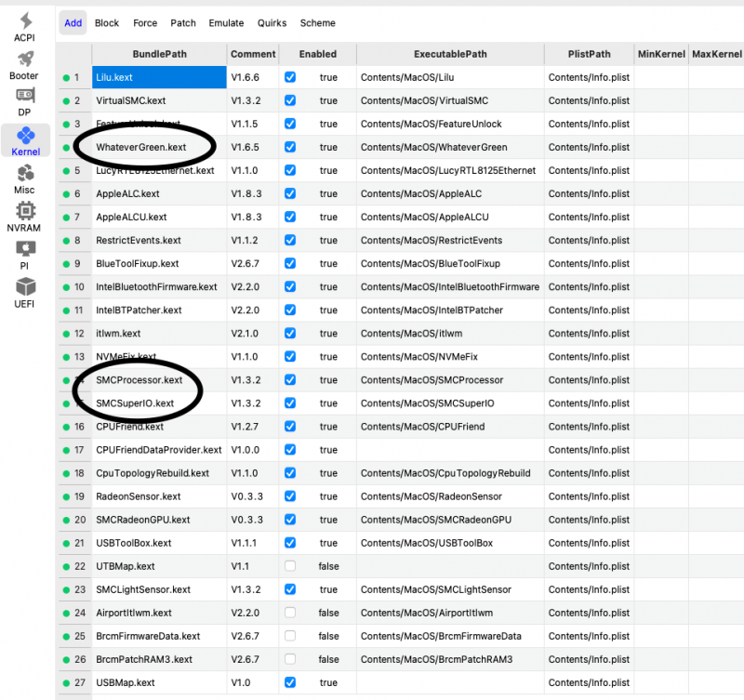
Task: Click green status dot of RadeonSensor.kext row
Action: [66, 496]
